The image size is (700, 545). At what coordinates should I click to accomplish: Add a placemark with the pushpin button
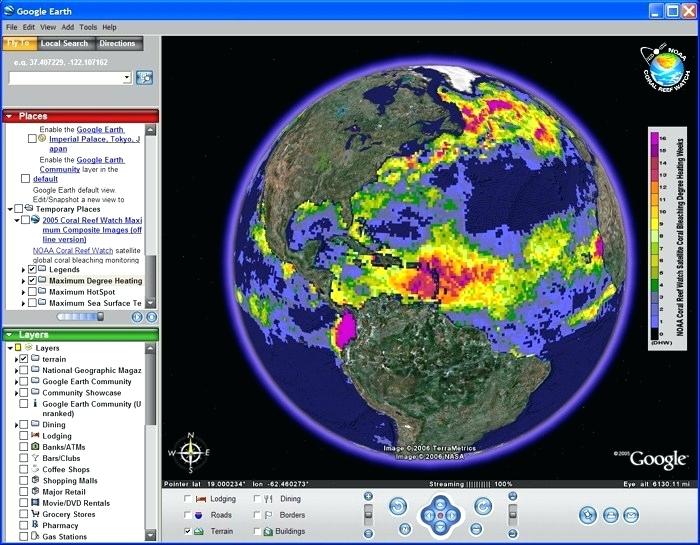[x=588, y=516]
